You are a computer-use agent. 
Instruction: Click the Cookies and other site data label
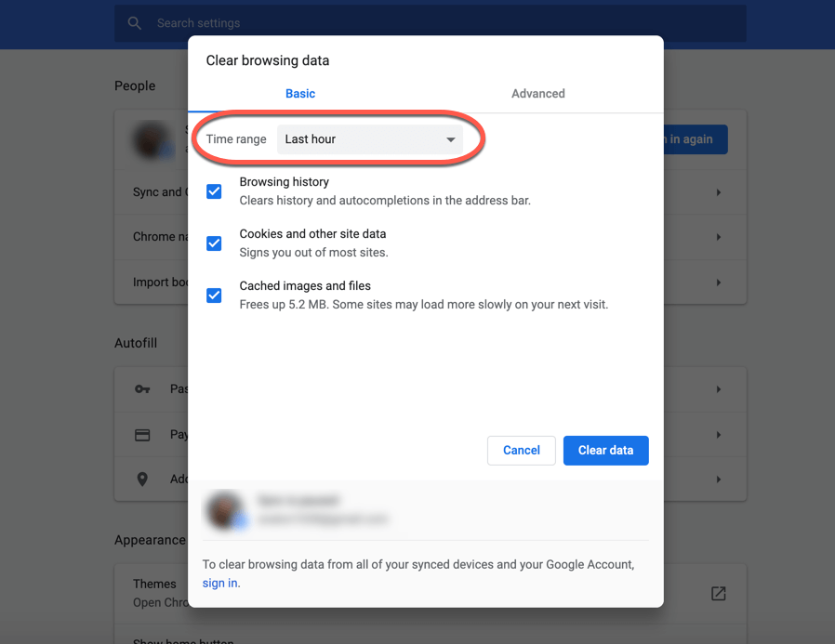click(312, 233)
